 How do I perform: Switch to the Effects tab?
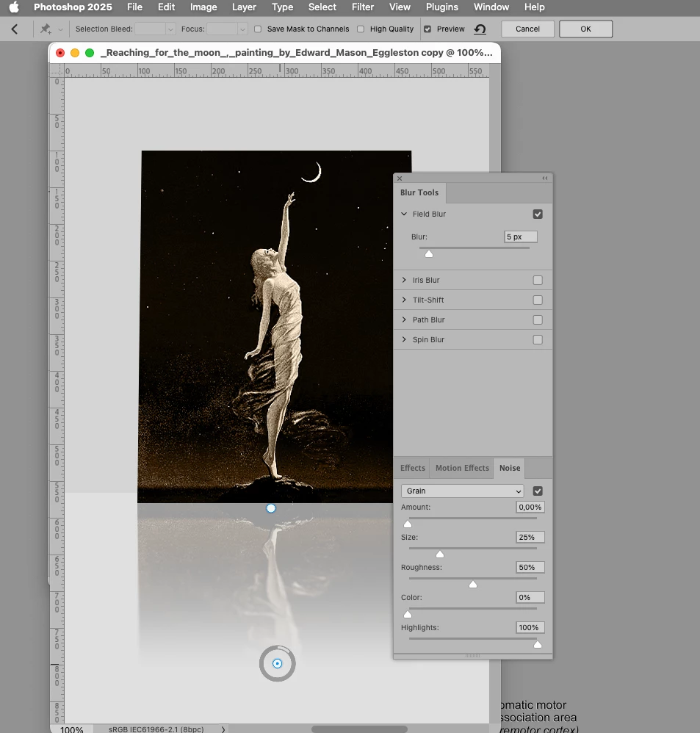(x=412, y=468)
